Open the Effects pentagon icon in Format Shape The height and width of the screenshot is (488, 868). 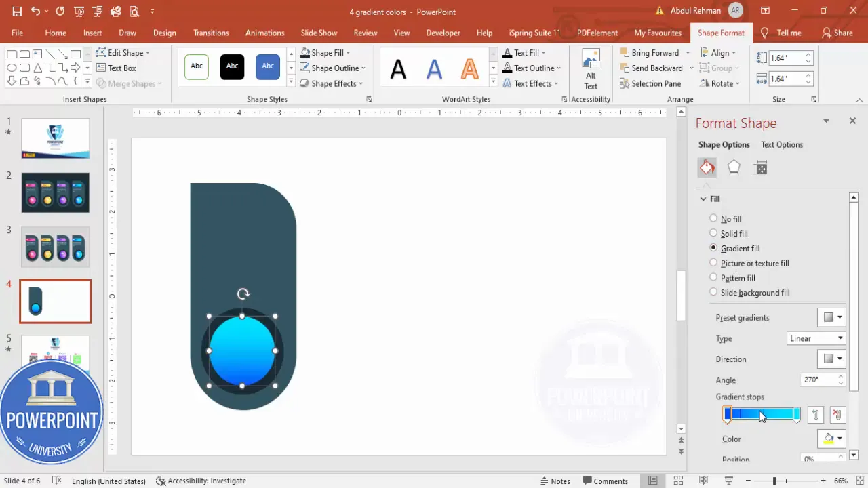[734, 167]
